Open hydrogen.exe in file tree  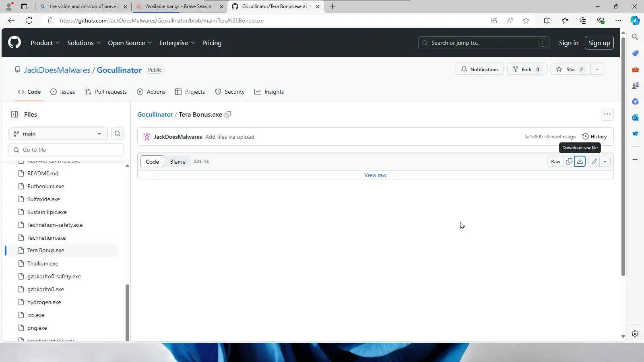[44, 302]
